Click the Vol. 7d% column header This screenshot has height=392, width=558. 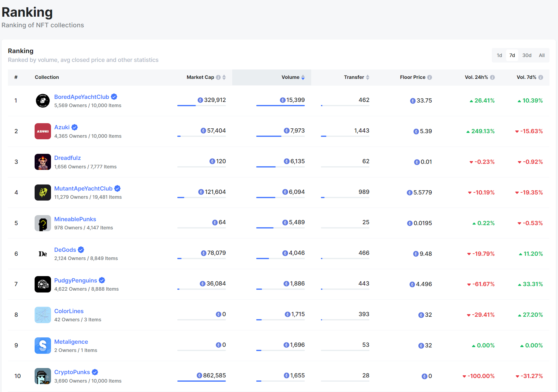[526, 77]
